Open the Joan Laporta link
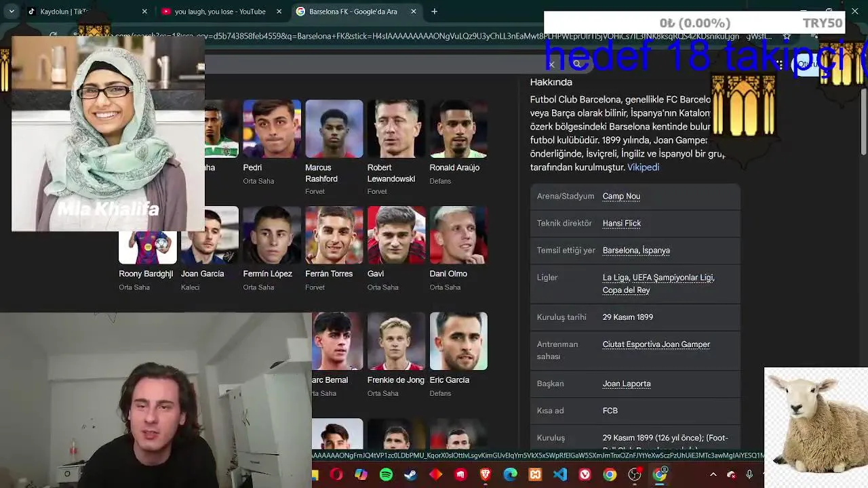The image size is (868, 488). (x=627, y=384)
